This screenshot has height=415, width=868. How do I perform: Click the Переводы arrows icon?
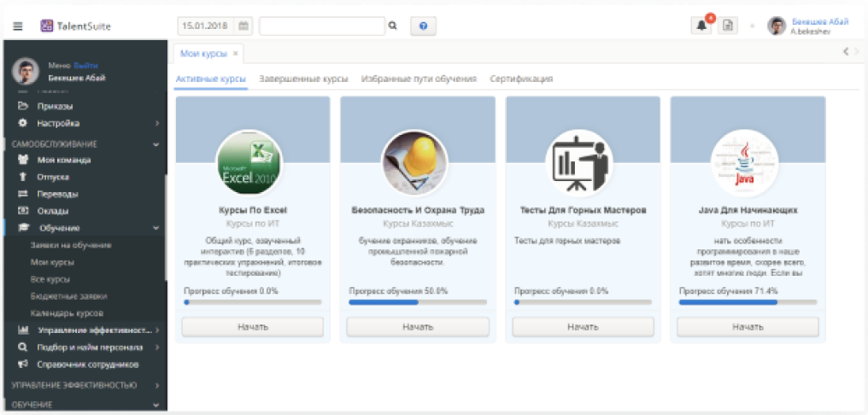coord(23,194)
